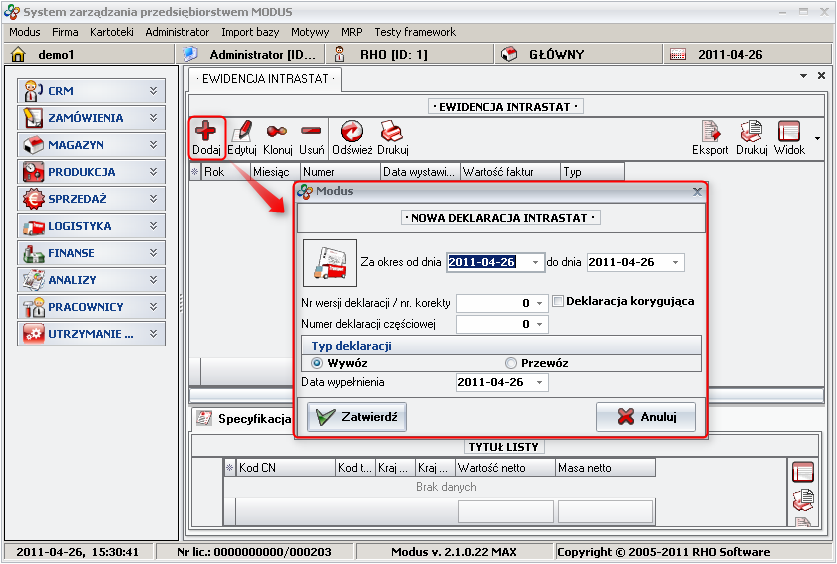Click the Odśwież refresh icon
837x564 pixels.
[352, 131]
